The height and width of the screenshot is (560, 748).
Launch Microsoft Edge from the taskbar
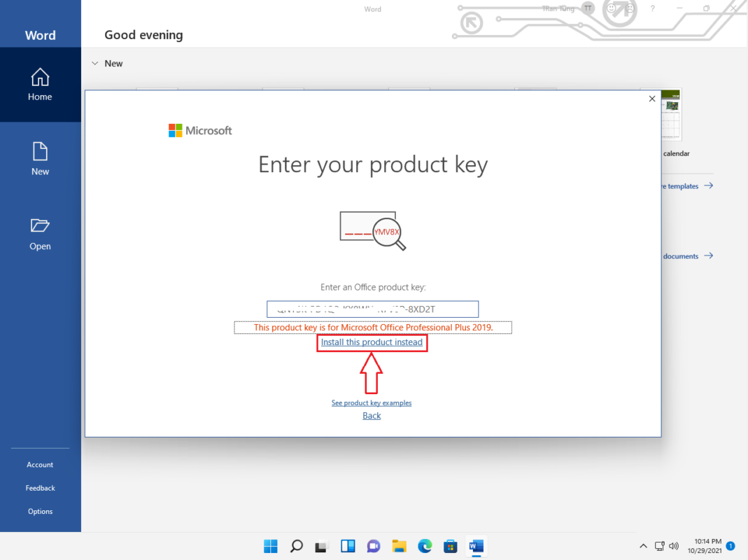(425, 546)
